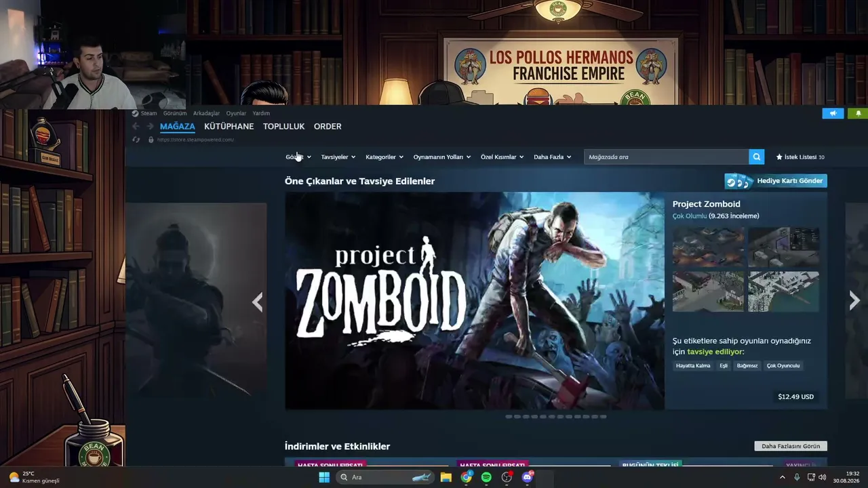
Task: Click the dimmed previous game capsule with swordsman
Action: pos(196,301)
